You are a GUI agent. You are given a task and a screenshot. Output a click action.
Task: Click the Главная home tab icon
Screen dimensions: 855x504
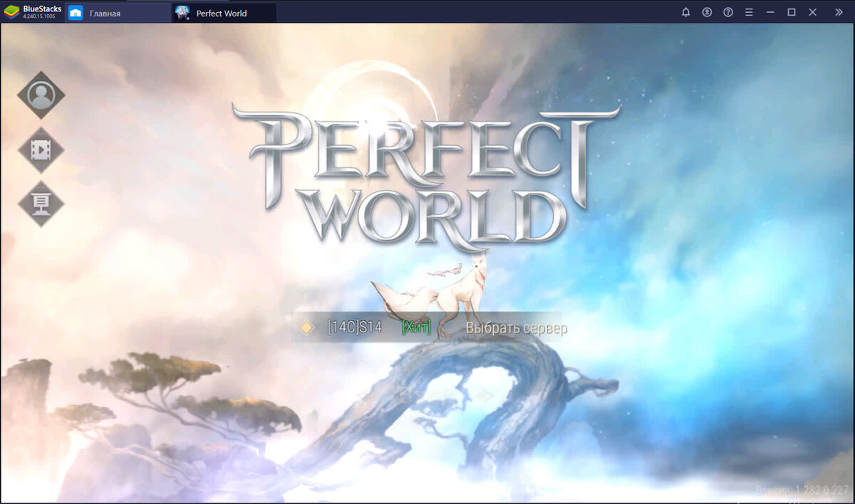(76, 13)
